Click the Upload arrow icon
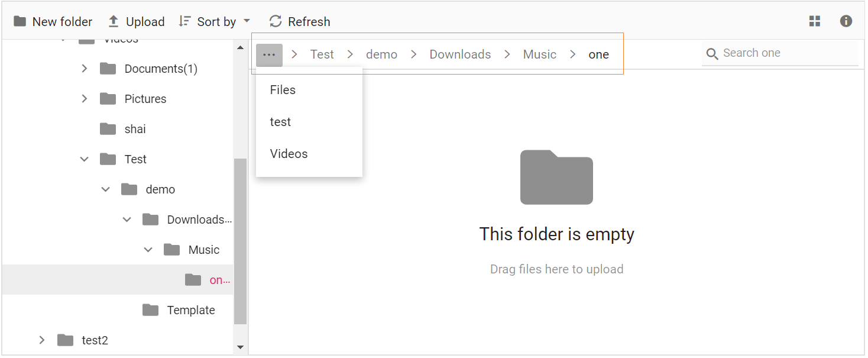868x358 pixels. tap(114, 21)
